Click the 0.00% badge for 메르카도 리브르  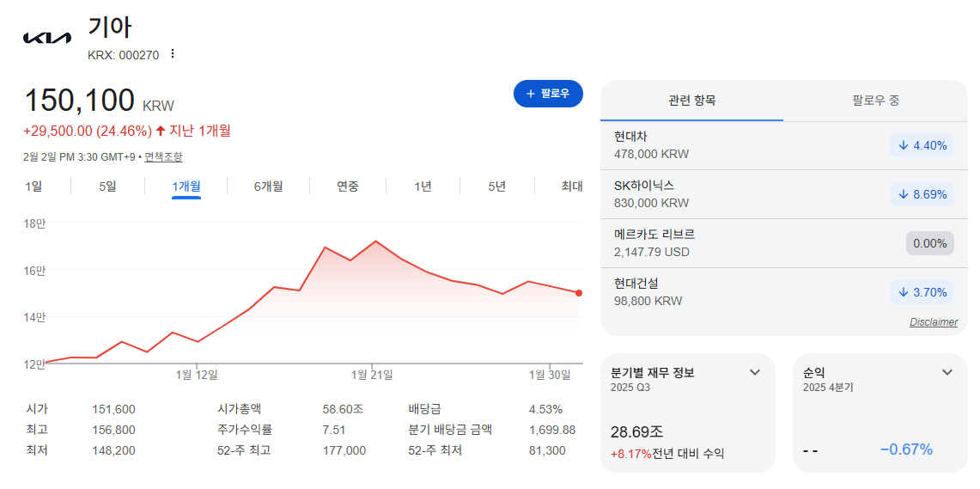coord(930,243)
